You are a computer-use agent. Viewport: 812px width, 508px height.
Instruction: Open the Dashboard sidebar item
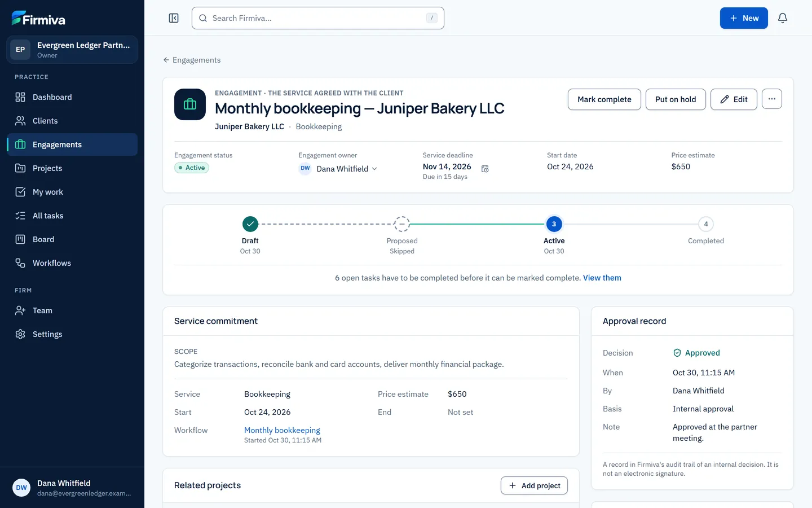[x=72, y=97]
